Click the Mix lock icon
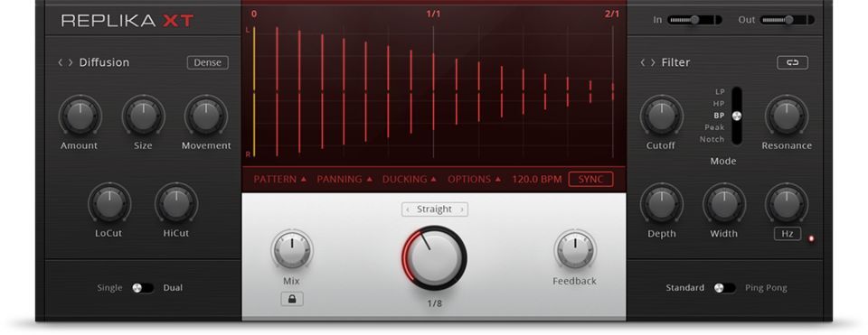Image resolution: width=868 pixels, height=335 pixels. pos(292,299)
